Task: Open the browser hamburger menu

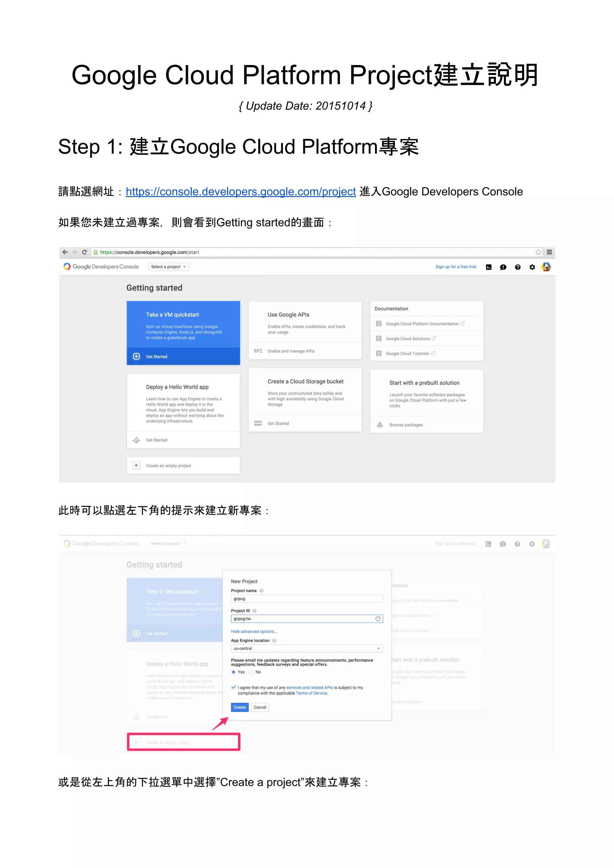Action: point(549,252)
